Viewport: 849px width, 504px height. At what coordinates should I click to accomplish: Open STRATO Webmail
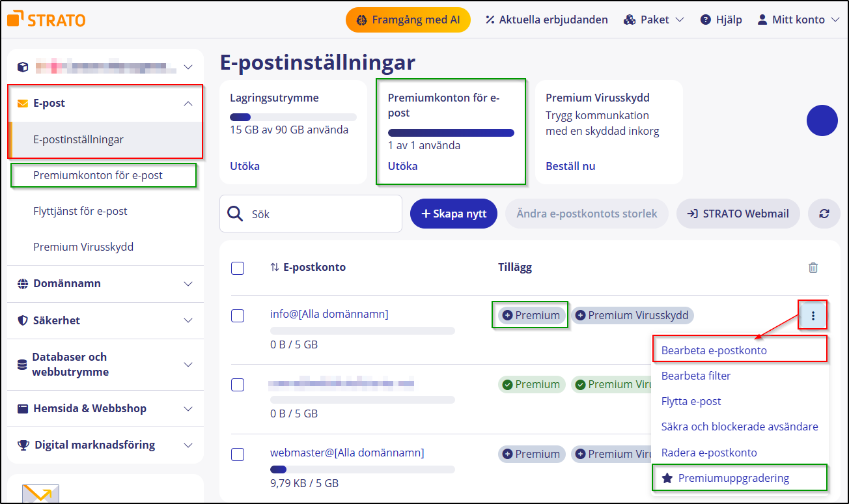point(738,214)
